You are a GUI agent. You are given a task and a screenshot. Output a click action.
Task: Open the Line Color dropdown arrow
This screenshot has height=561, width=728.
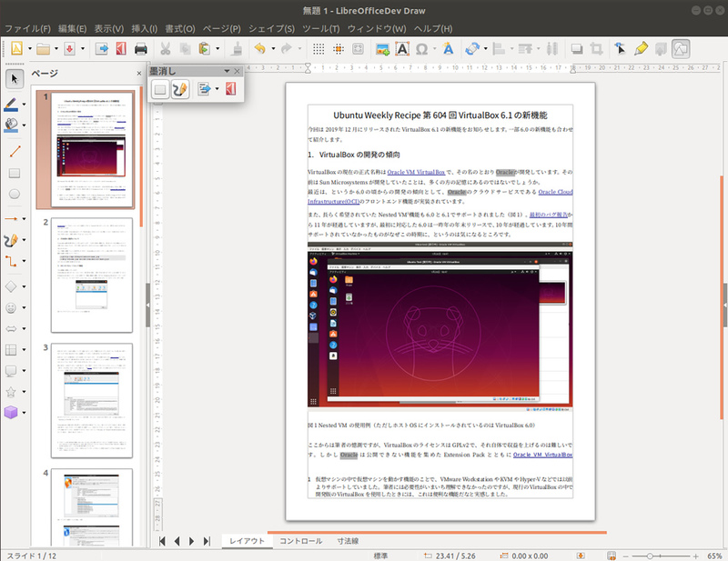[x=25, y=105]
